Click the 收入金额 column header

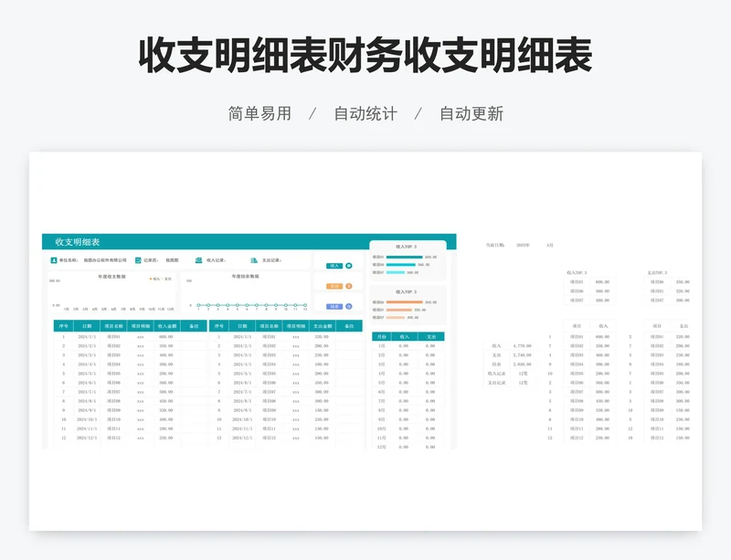tap(167, 326)
